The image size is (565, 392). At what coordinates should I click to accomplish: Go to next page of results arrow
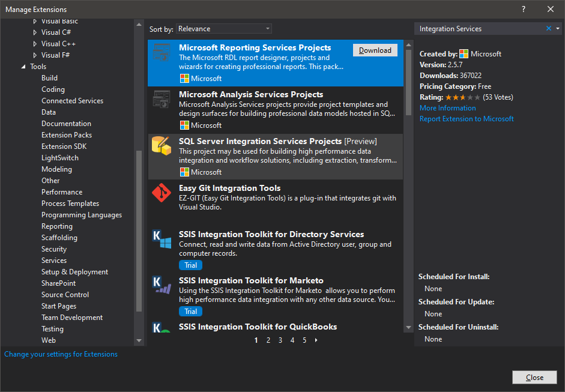(x=316, y=340)
